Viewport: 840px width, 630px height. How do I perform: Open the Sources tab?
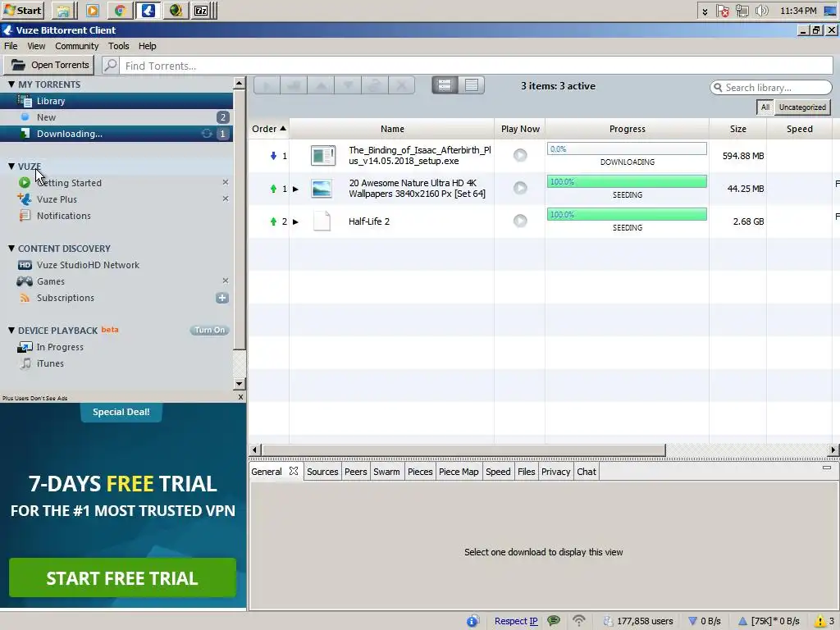322,472
